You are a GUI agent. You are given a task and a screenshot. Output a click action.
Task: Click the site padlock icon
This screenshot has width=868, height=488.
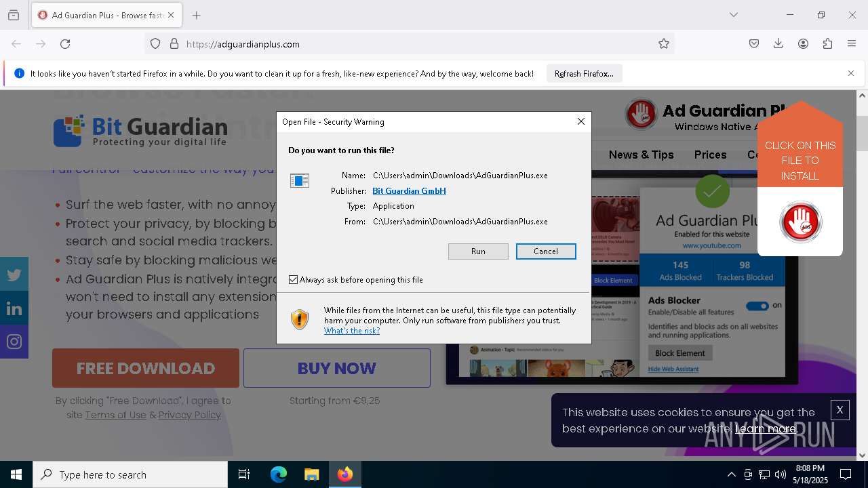[174, 44]
